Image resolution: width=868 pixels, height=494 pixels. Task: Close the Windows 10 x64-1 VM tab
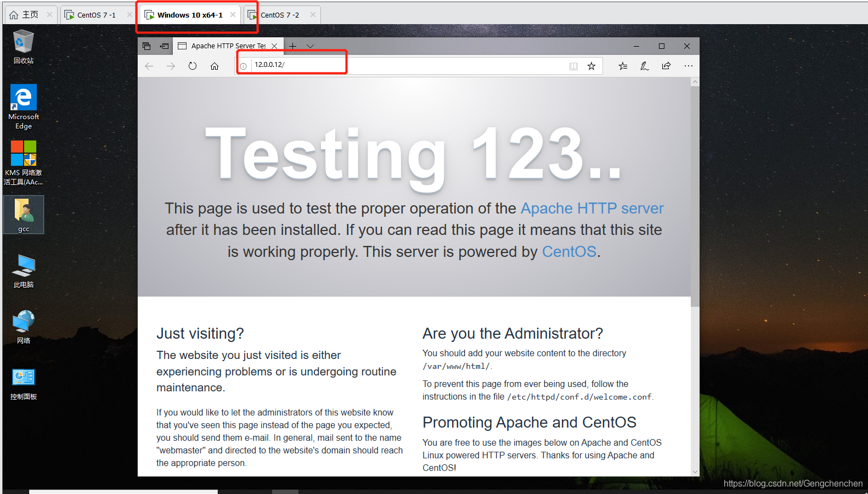[233, 15]
